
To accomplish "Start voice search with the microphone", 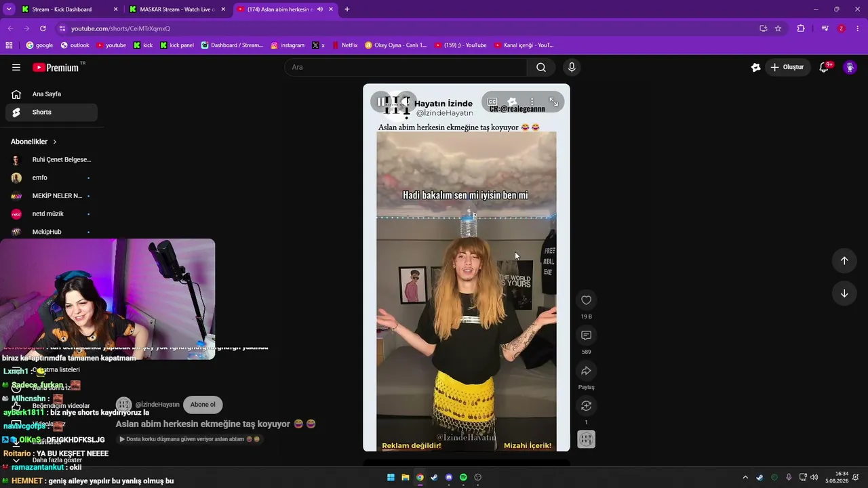I will coord(572,67).
